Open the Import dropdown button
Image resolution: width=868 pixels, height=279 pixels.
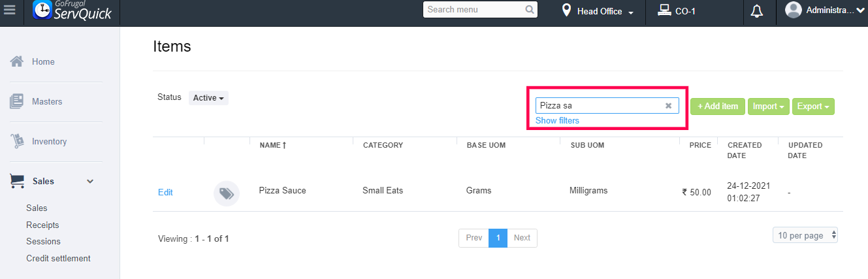pyautogui.click(x=768, y=107)
